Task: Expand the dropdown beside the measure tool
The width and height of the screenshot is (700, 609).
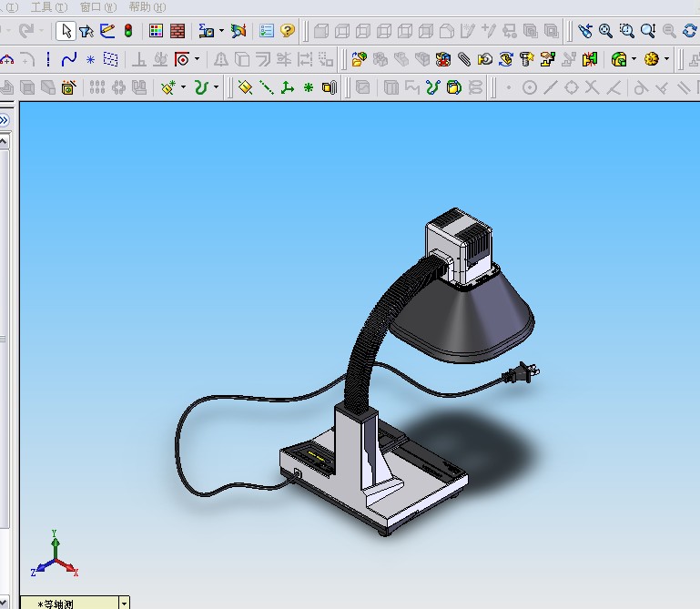Action: (221, 31)
